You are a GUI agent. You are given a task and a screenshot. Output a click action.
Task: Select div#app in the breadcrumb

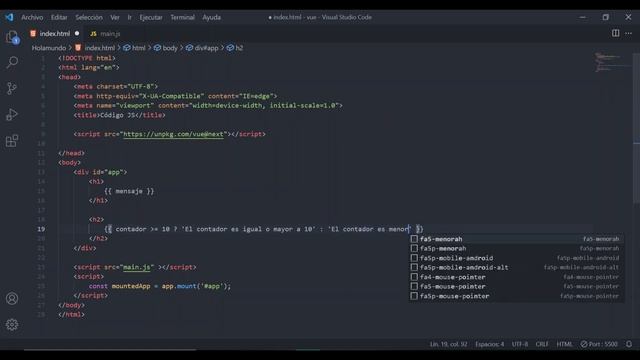[x=206, y=48]
